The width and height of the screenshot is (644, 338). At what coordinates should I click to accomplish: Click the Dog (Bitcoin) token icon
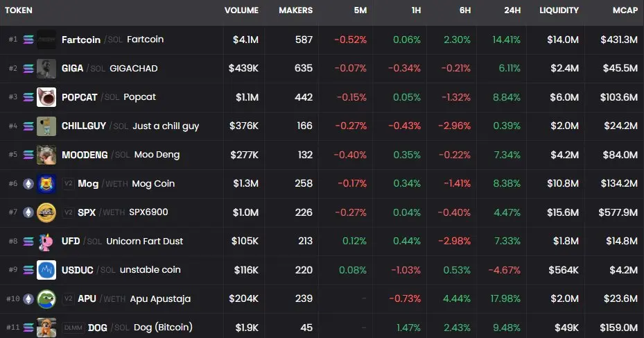point(46,327)
